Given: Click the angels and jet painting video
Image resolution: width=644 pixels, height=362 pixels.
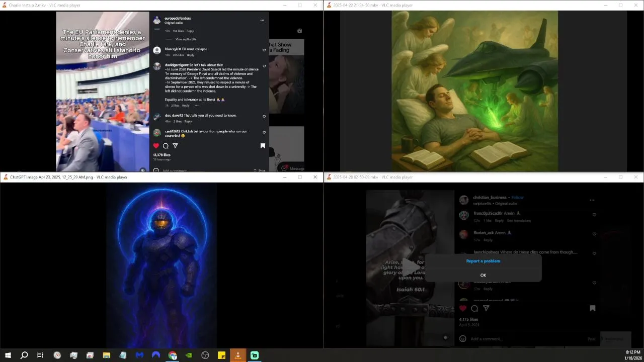Looking at the screenshot, I should tap(474, 91).
